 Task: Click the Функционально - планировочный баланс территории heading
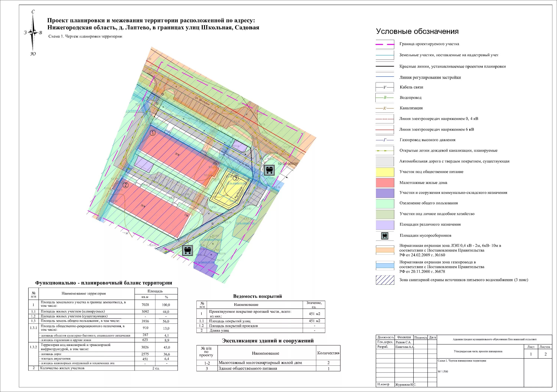click(104, 283)
